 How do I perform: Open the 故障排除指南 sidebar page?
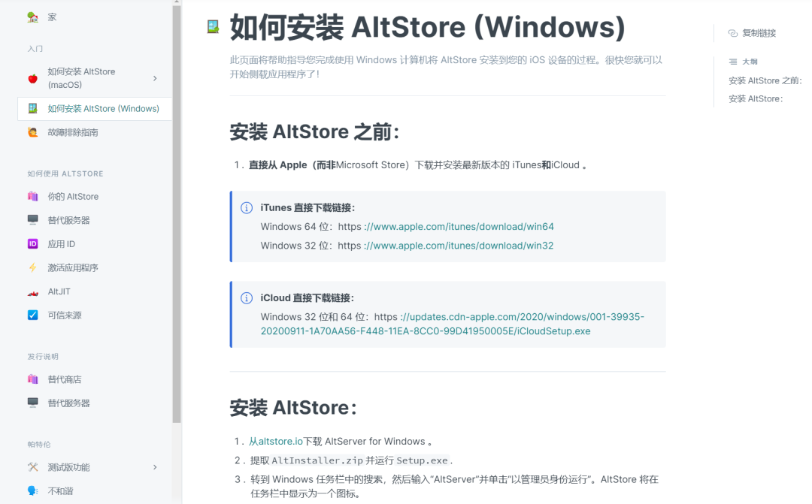coord(73,132)
